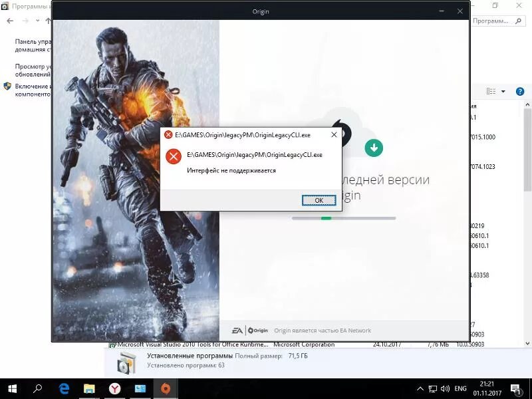Click the Battlefield soldier artwork image

[136, 180]
